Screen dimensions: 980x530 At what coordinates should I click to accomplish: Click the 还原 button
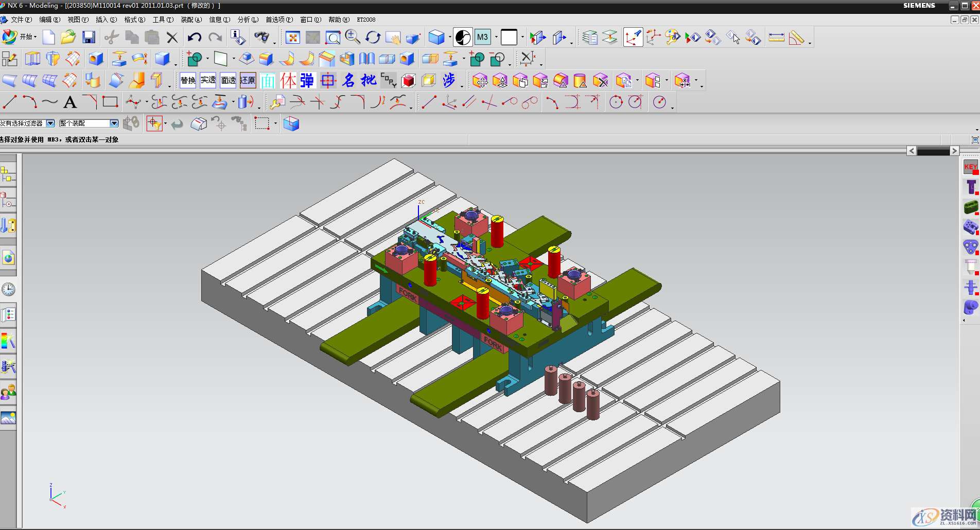(248, 80)
